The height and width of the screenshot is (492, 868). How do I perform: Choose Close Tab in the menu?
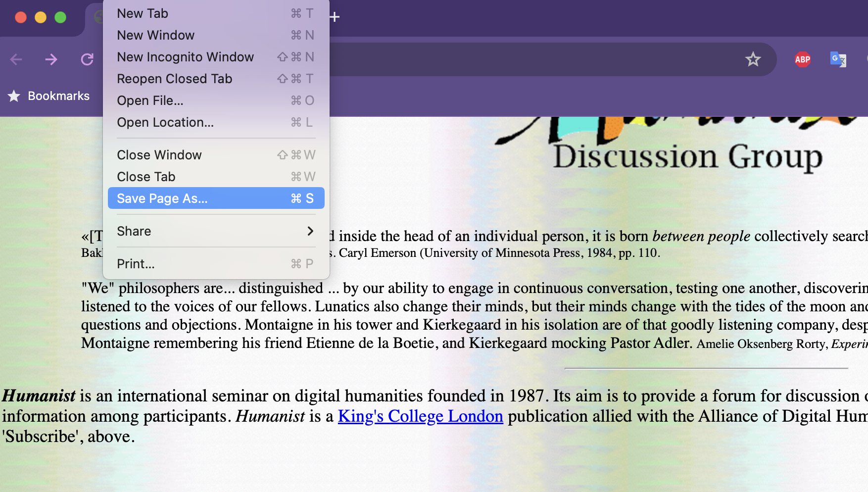click(216, 177)
